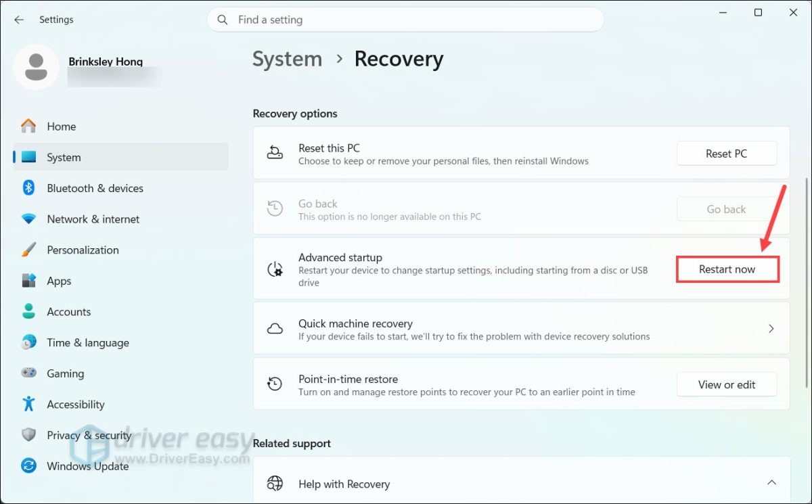Click the Quick machine recovery cloud icon

[275, 329]
